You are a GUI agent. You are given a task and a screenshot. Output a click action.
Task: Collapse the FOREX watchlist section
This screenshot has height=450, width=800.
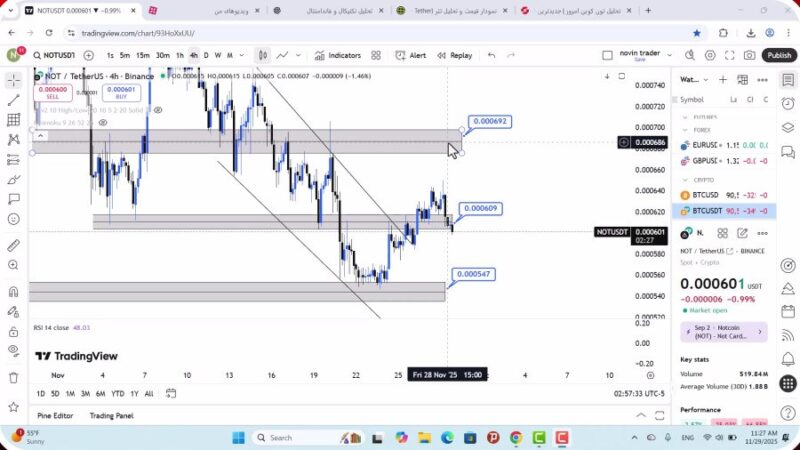click(685, 129)
